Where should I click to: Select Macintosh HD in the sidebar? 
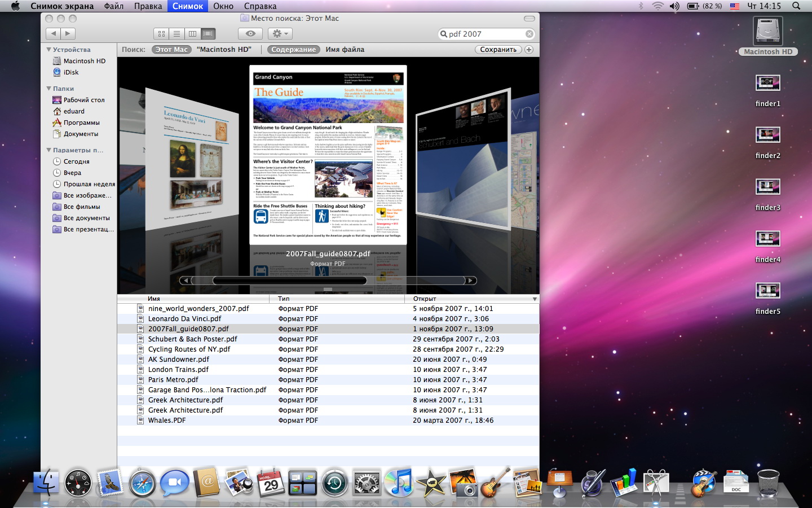[x=79, y=61]
